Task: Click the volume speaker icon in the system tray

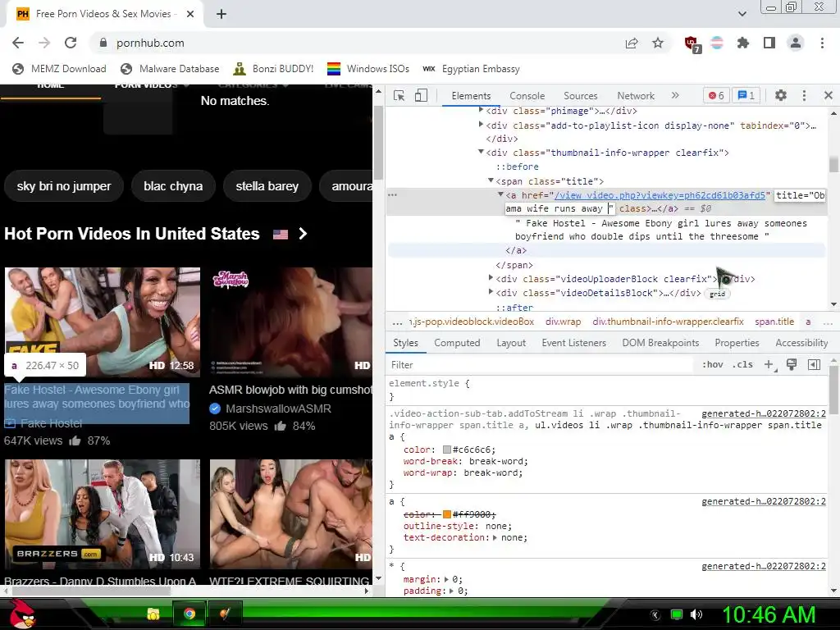Action: coord(696,614)
